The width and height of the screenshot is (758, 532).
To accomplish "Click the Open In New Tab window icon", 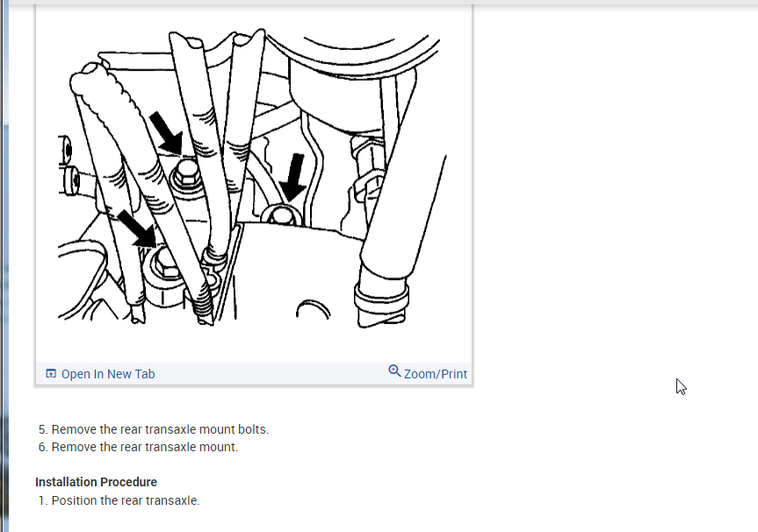I will [x=51, y=373].
